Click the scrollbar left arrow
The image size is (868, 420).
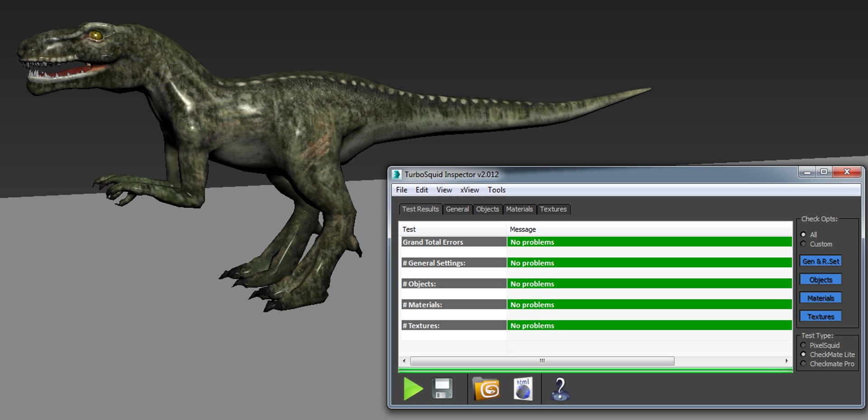[404, 361]
